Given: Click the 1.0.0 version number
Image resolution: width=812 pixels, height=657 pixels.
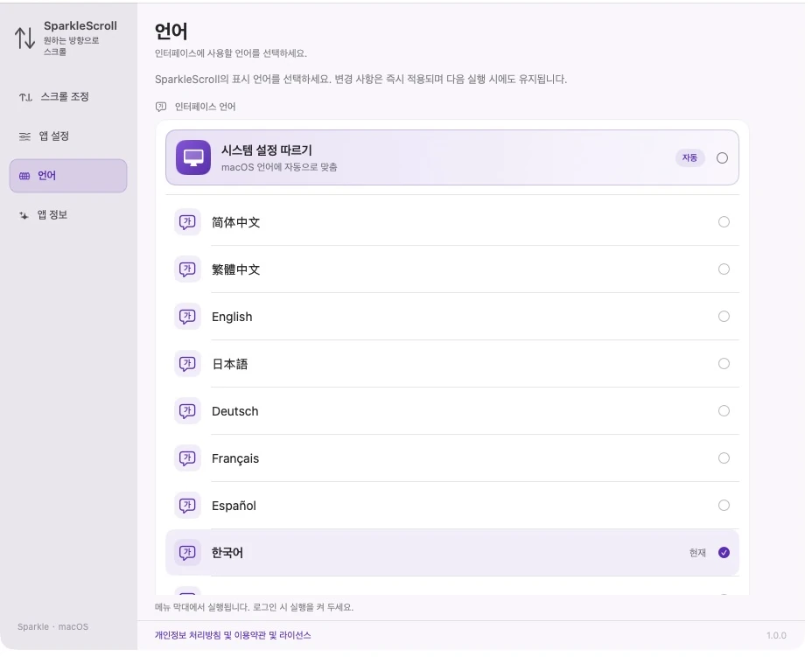Looking at the screenshot, I should tap(776, 636).
